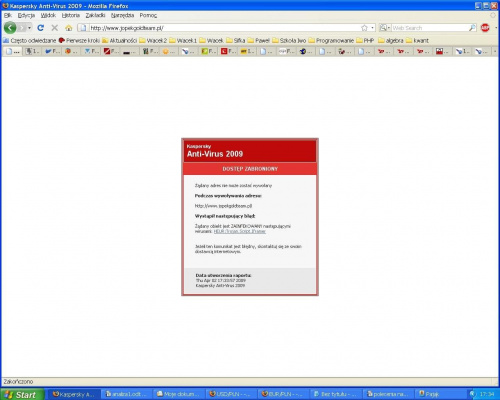Viewport: 500px width, 400px height.
Task: Open the PHP bookmark folder
Action: (365, 41)
